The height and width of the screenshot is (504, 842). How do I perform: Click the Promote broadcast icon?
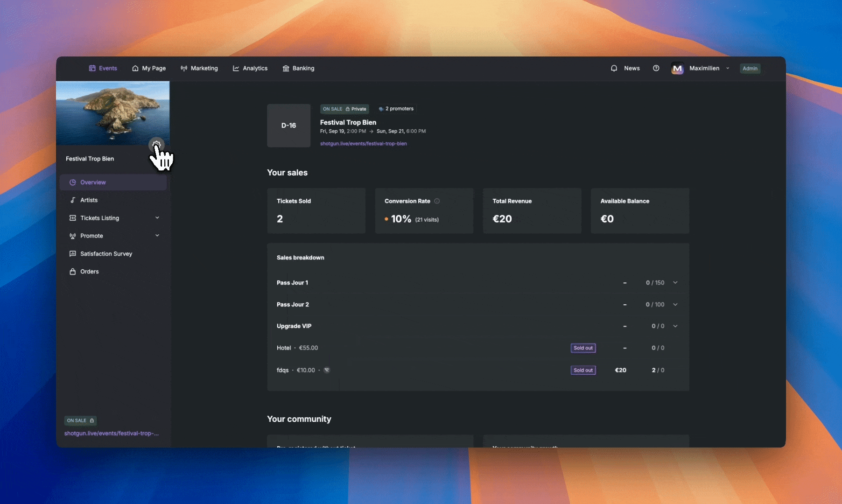pos(72,236)
